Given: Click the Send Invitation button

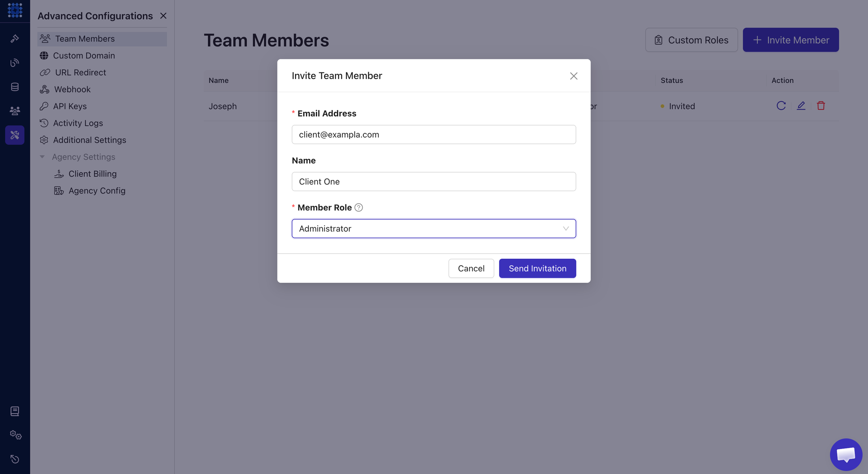Looking at the screenshot, I should [537, 268].
